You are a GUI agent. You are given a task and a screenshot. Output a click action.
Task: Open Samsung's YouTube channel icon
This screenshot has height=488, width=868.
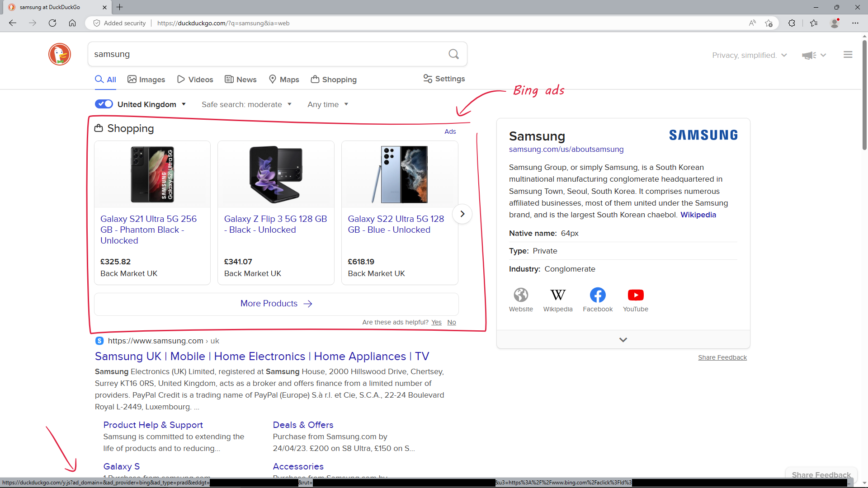point(635,295)
